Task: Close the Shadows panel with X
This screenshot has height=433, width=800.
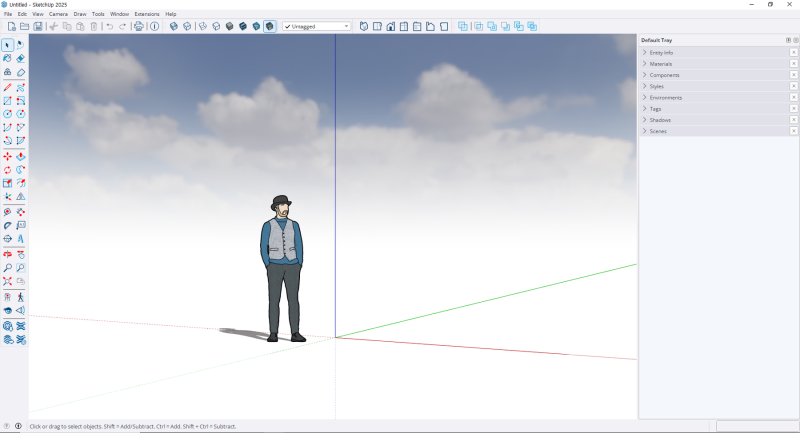Action: tap(794, 120)
